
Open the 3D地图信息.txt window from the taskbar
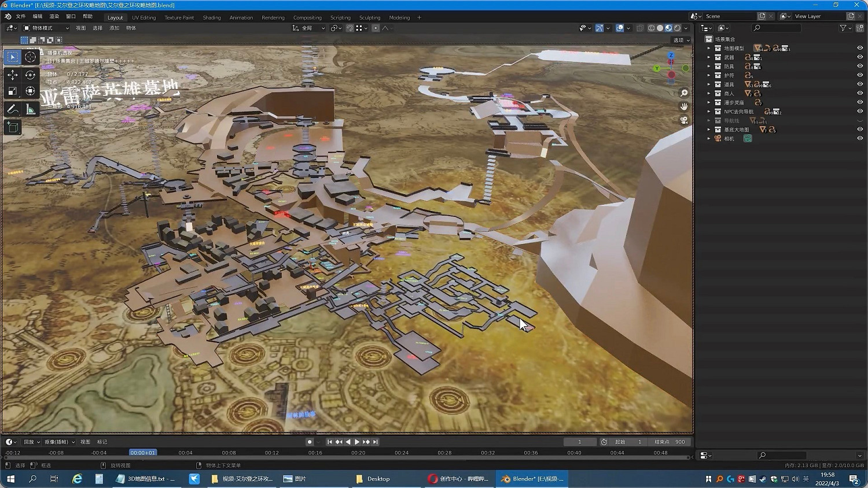(146, 479)
